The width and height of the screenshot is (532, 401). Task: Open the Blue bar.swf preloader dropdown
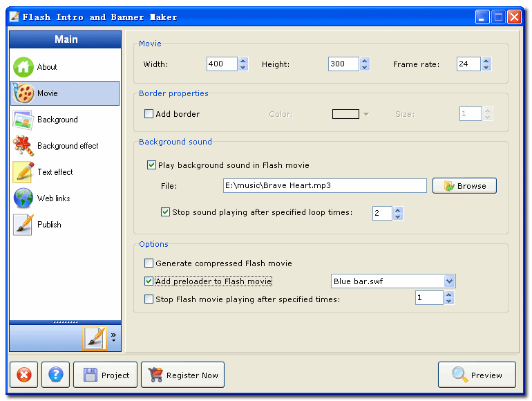[449, 281]
